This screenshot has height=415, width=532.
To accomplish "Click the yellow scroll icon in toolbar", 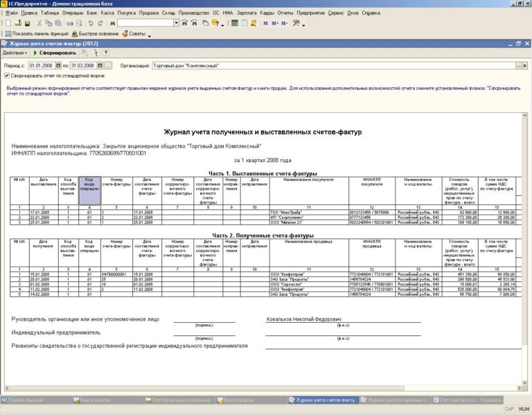I will pyautogui.click(x=254, y=23).
